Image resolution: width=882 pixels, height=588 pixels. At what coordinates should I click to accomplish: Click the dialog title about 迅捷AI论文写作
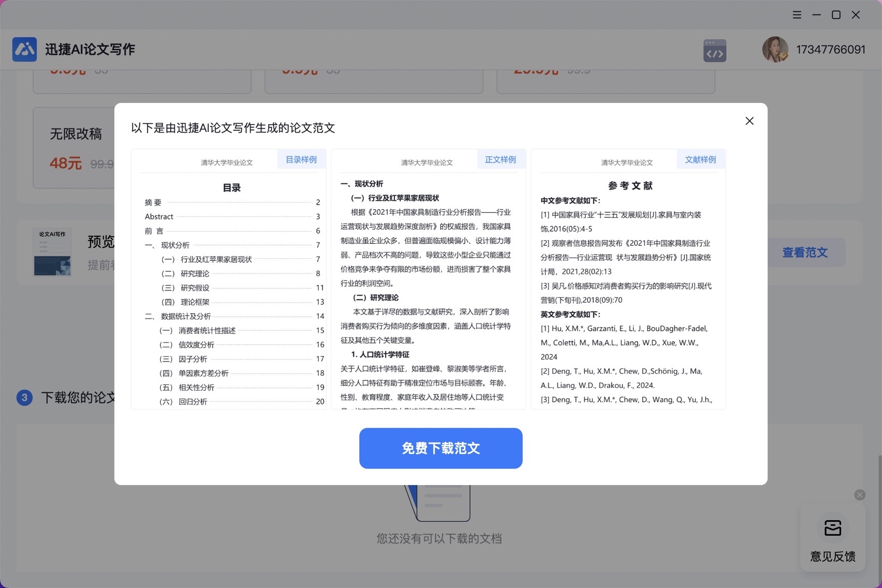click(x=233, y=128)
